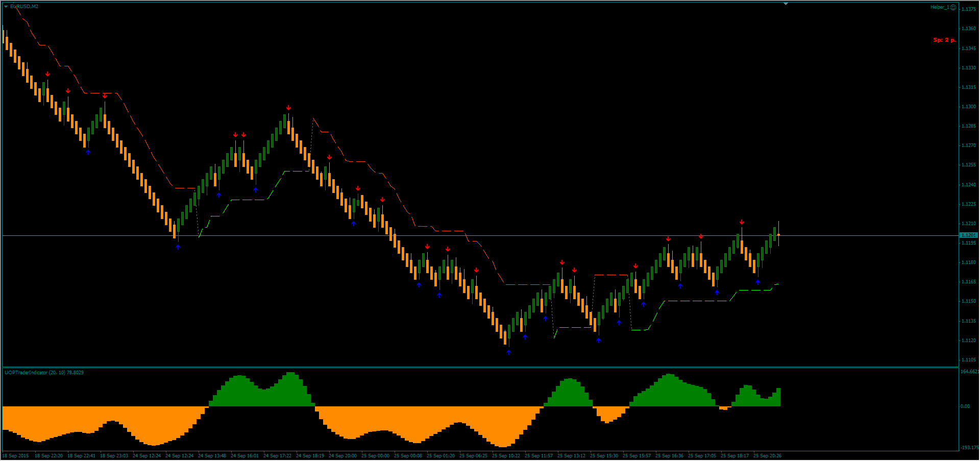The image size is (980, 461).
Task: Click time axis label 18 Sep 22:20
Action: point(48,456)
